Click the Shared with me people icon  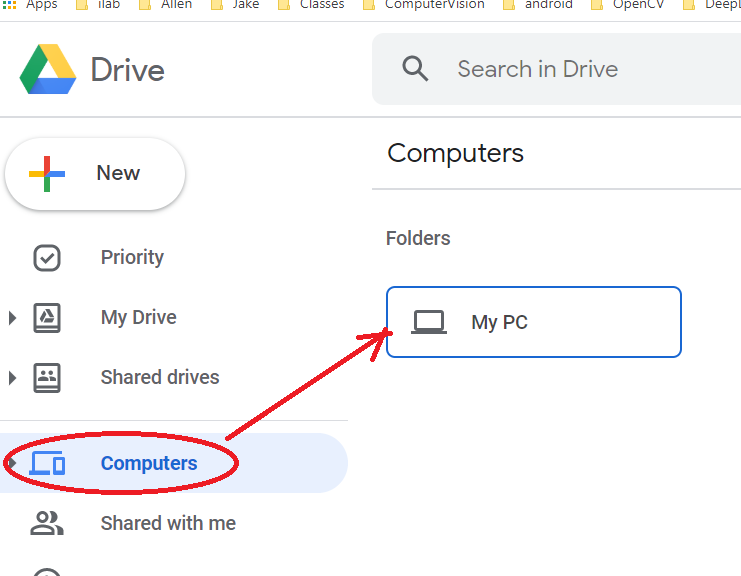(x=47, y=523)
